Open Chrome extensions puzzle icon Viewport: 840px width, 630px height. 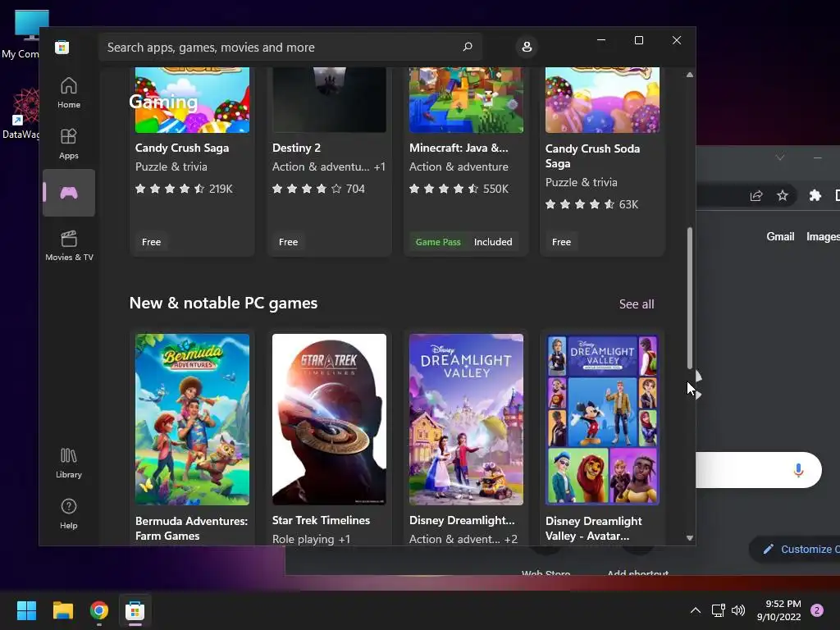815,195
